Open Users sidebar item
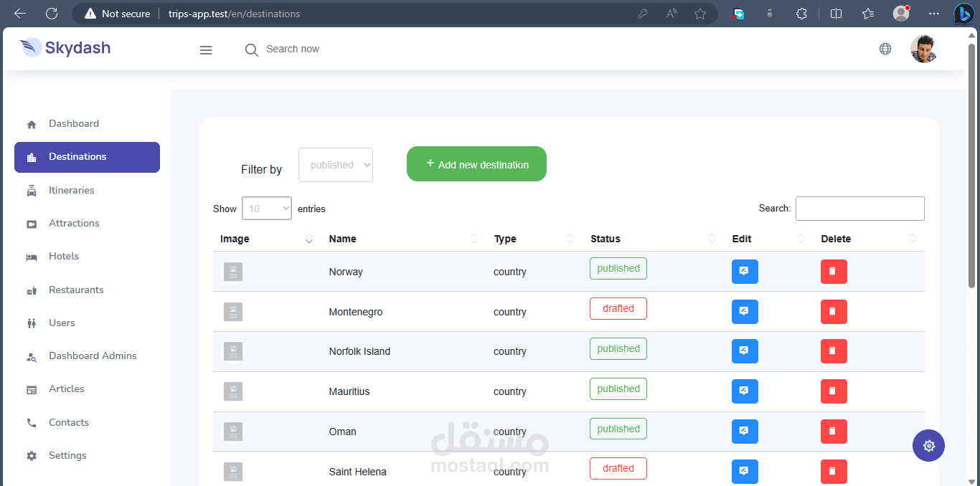 [x=87, y=323]
